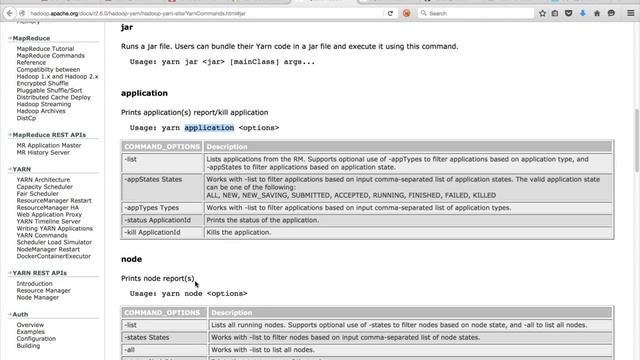This screenshot has height=360, width=640.
Task: Reload the page with the refresh icon
Action: click(x=390, y=13)
